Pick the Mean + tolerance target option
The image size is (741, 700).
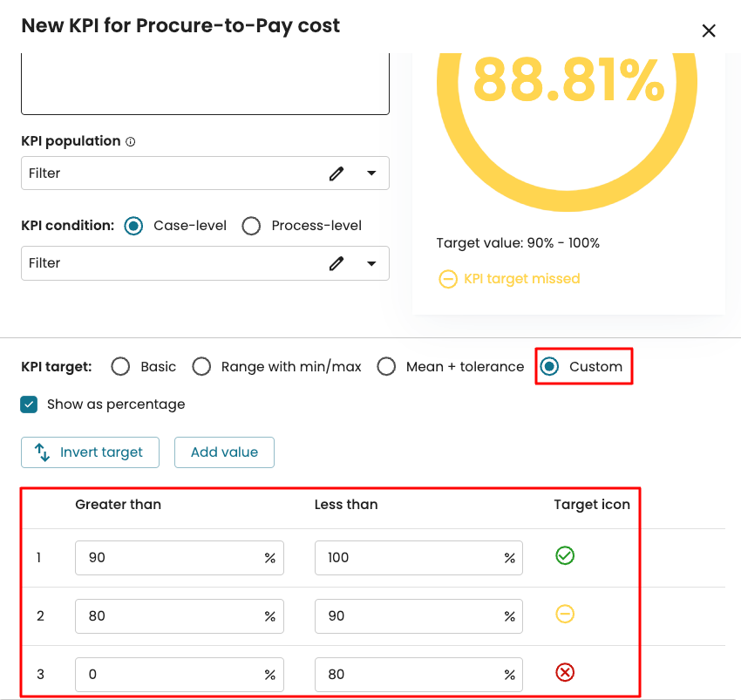[x=386, y=367]
